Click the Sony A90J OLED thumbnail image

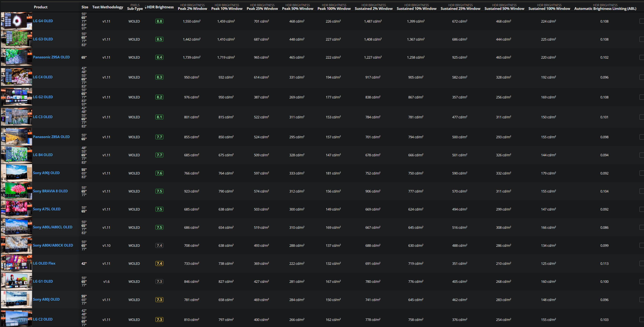pos(17,173)
